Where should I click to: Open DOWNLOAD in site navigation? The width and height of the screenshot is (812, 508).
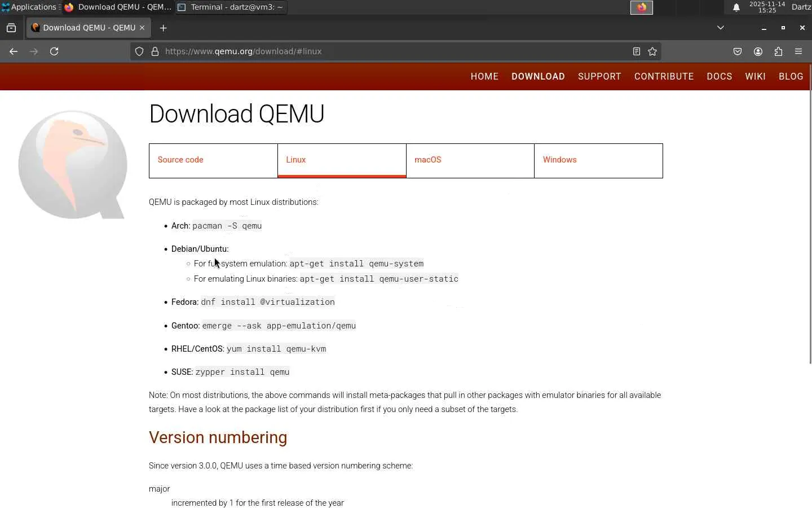tap(538, 77)
